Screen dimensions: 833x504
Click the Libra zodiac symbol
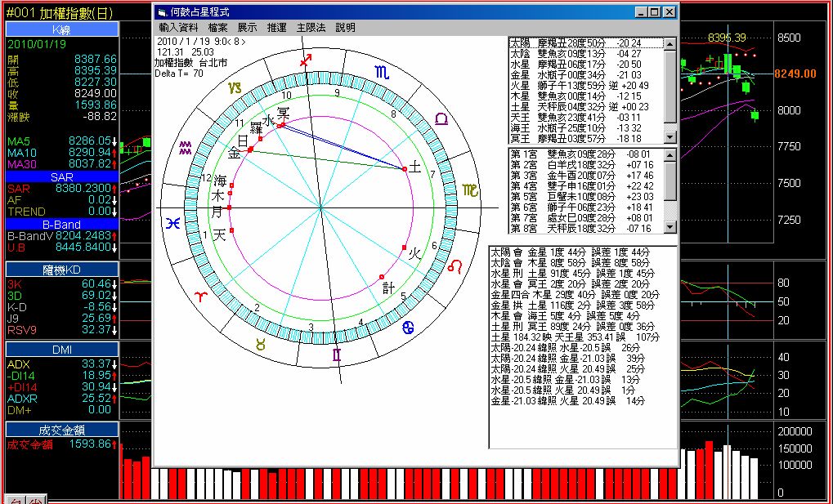[441, 119]
